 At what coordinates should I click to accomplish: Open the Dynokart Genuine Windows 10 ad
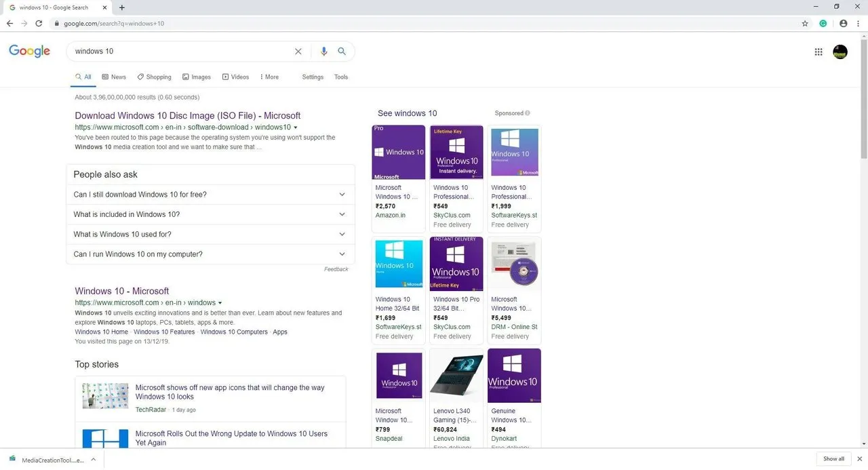[514, 398]
